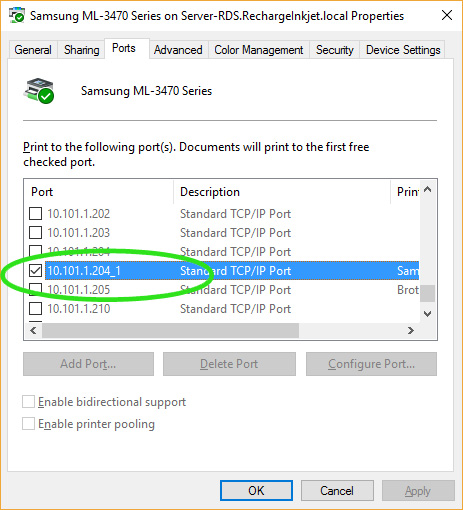
Task: Click the port list scroll up arrow
Action: tap(428, 190)
